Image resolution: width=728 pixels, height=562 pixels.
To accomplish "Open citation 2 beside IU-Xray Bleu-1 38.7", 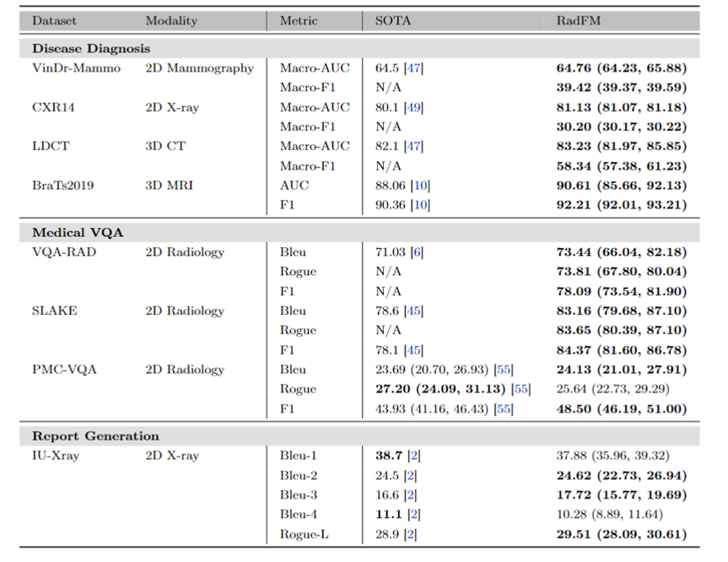I will (x=413, y=456).
